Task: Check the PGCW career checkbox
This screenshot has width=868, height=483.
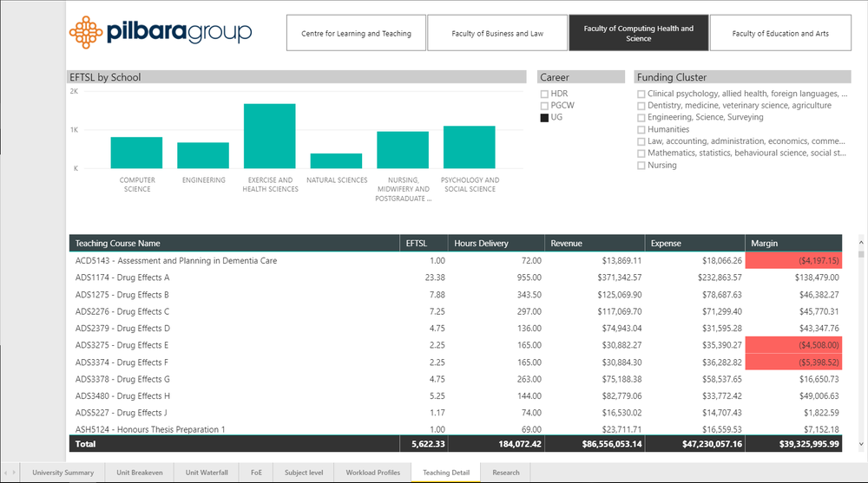Action: point(545,106)
